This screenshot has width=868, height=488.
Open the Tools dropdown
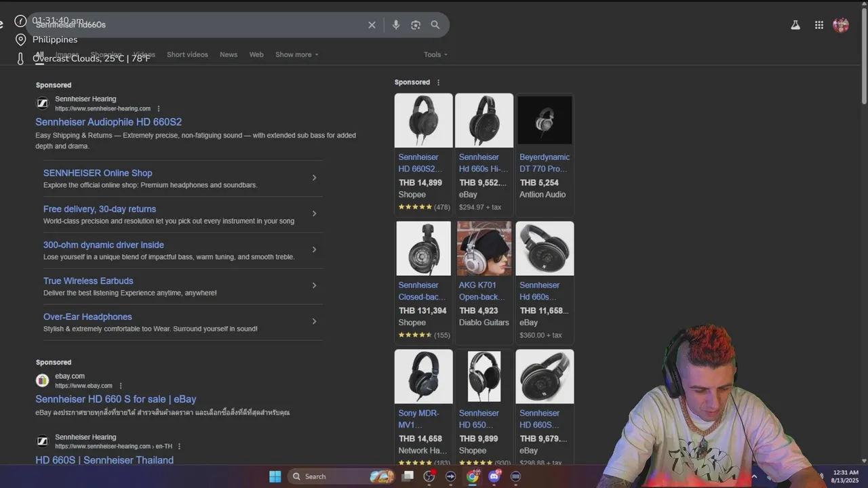[x=435, y=55]
